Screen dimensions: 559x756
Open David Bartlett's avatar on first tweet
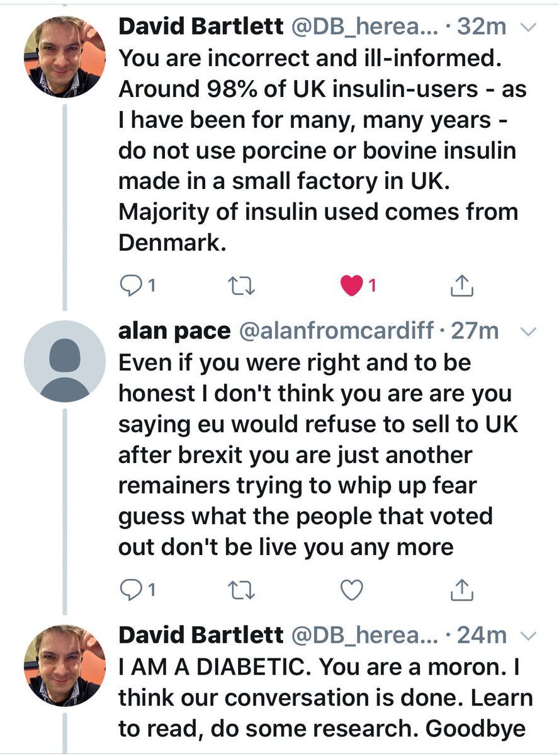pyautogui.click(x=65, y=57)
